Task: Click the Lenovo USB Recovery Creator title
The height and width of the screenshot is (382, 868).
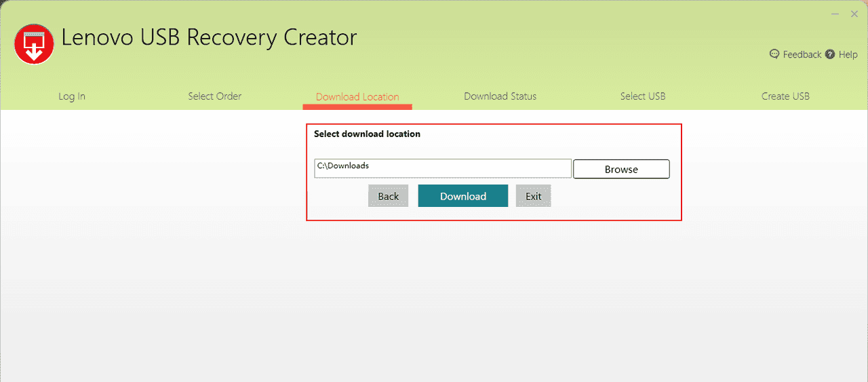Action: coord(209,37)
